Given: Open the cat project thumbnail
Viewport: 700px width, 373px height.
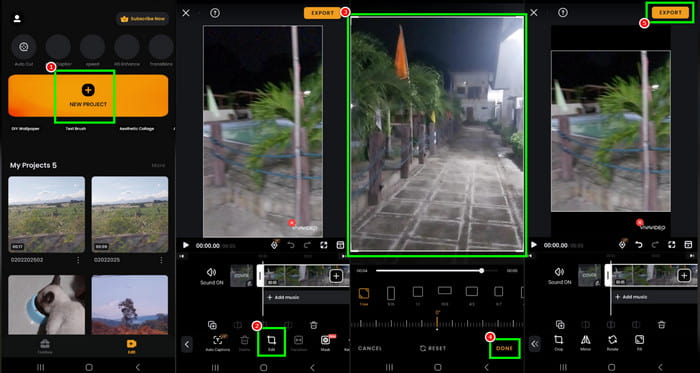Looking at the screenshot, I should pyautogui.click(x=46, y=305).
